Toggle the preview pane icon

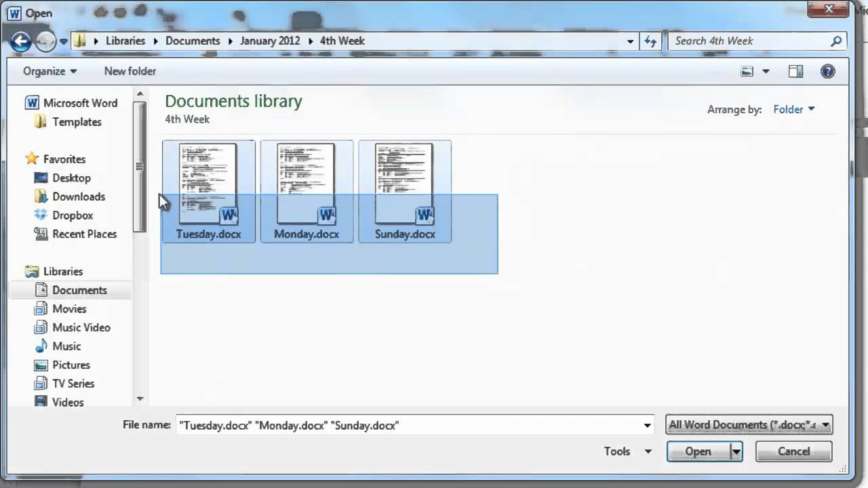pos(795,71)
